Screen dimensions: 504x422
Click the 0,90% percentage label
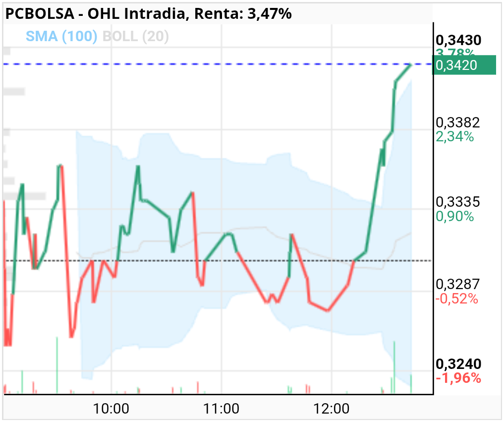tap(455, 217)
